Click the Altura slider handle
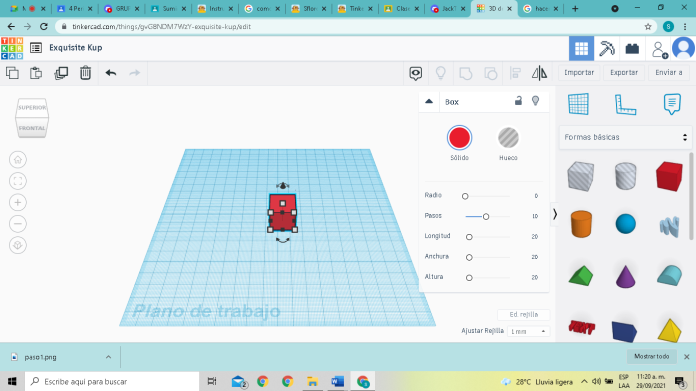 coord(469,277)
